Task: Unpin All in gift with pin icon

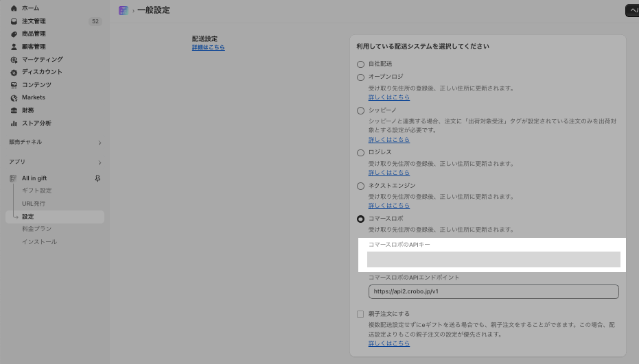Action: click(x=97, y=178)
